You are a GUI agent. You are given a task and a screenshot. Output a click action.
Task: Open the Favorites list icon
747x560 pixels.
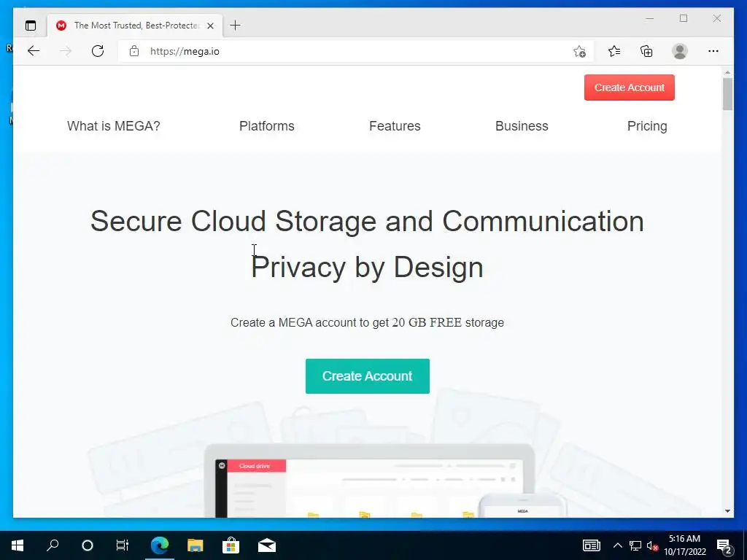tap(614, 51)
